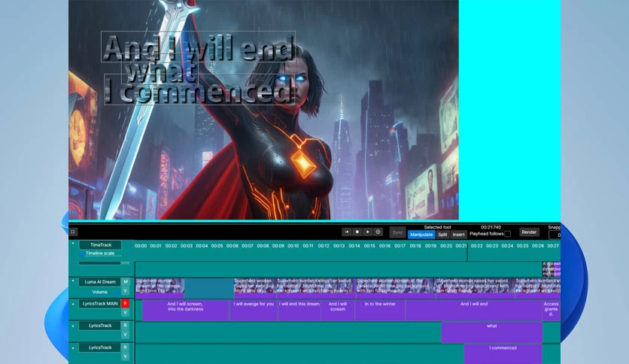Click the circular record/loop icon

tap(378, 232)
